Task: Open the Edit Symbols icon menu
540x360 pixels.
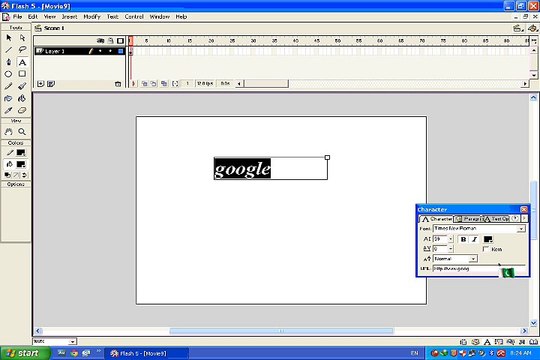Action: pos(533,28)
